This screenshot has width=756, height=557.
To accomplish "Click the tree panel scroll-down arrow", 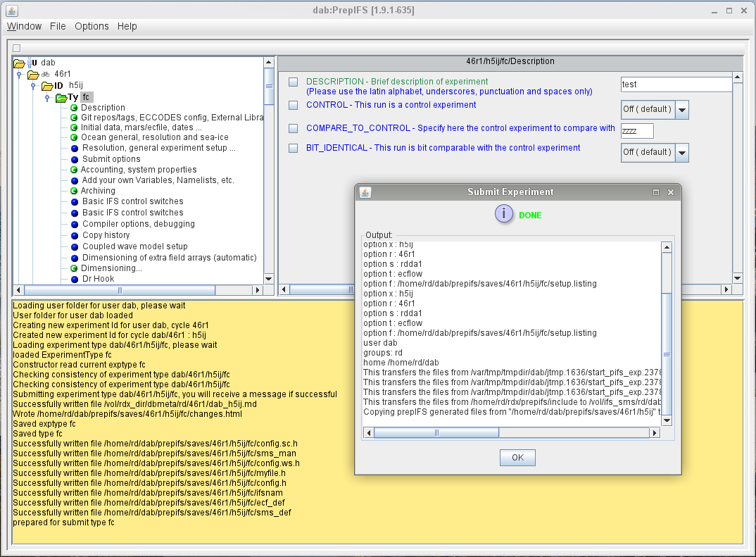I will (x=269, y=279).
